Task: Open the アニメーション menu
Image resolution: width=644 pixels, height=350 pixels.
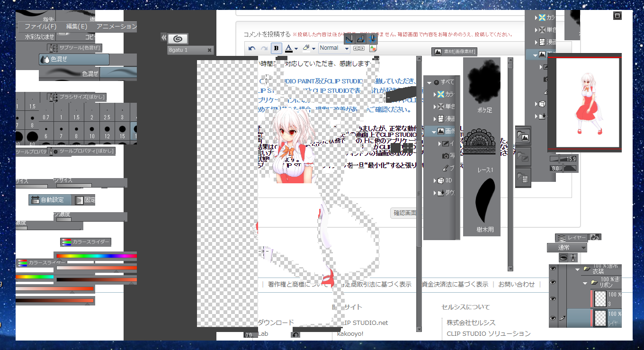Action: point(116,27)
